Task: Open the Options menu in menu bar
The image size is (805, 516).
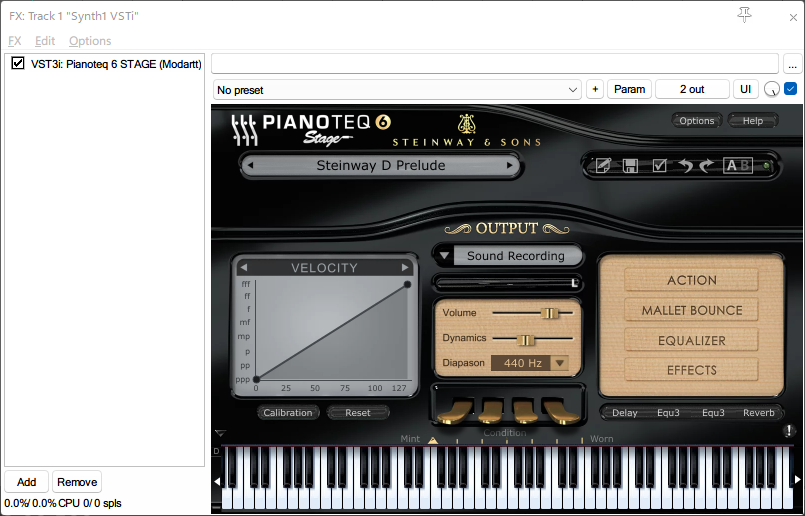Action: coord(90,41)
